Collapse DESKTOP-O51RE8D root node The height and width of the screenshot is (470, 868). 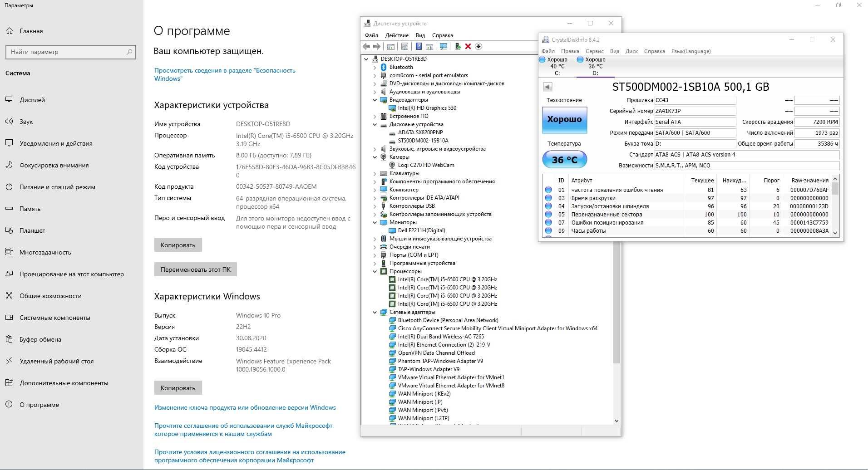pos(366,59)
